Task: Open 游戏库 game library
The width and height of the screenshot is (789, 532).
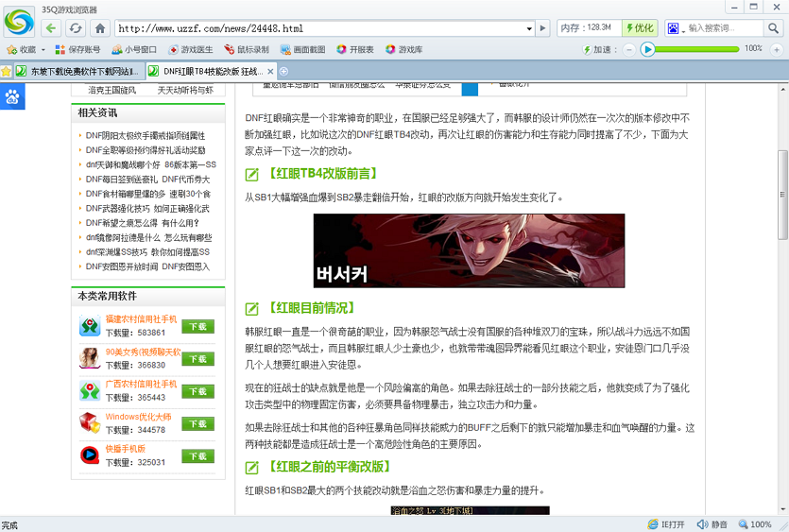Action: click(404, 49)
